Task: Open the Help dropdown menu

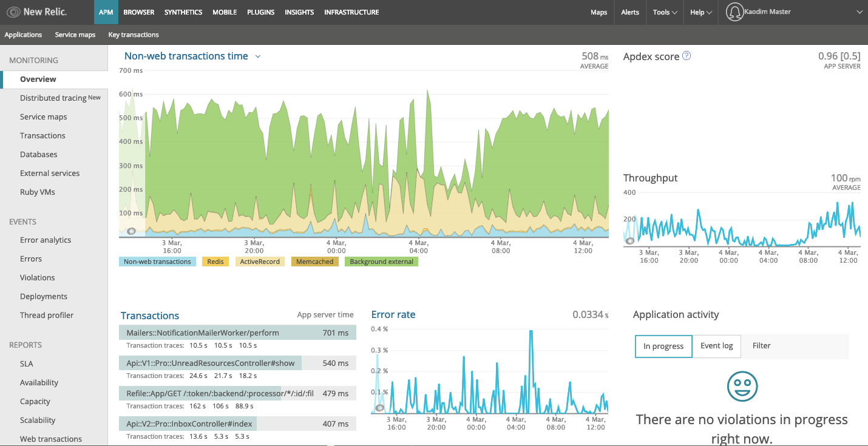Action: (701, 12)
